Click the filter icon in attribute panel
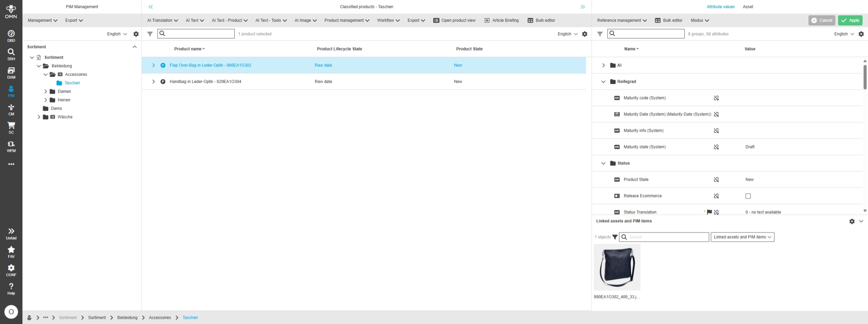The image size is (868, 324). tap(600, 34)
